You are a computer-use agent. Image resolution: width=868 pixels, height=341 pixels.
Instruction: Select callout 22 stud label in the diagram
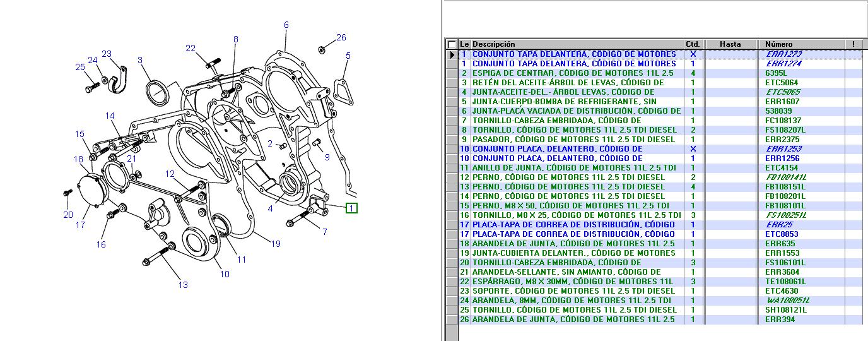coord(191,48)
